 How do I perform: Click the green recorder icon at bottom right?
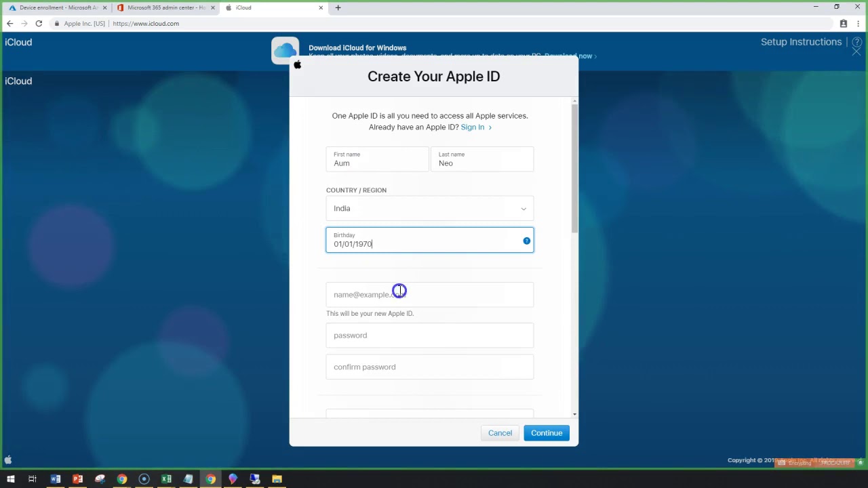[860, 463]
